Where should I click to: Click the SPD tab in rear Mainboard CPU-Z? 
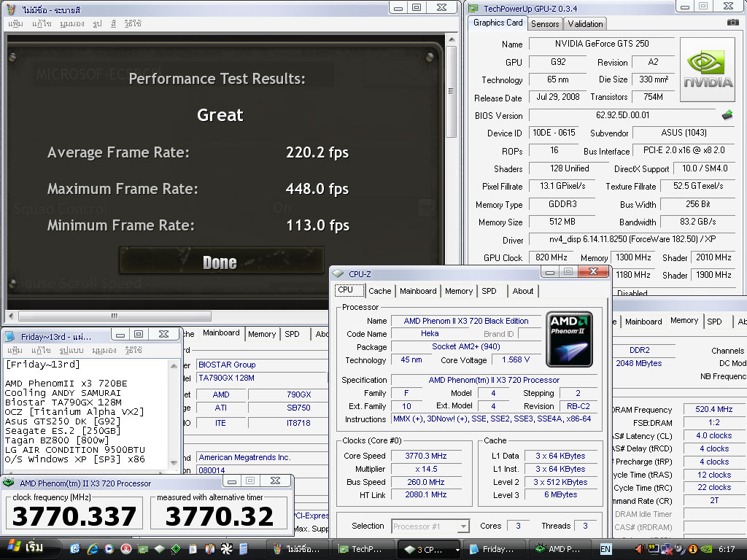coord(292,334)
